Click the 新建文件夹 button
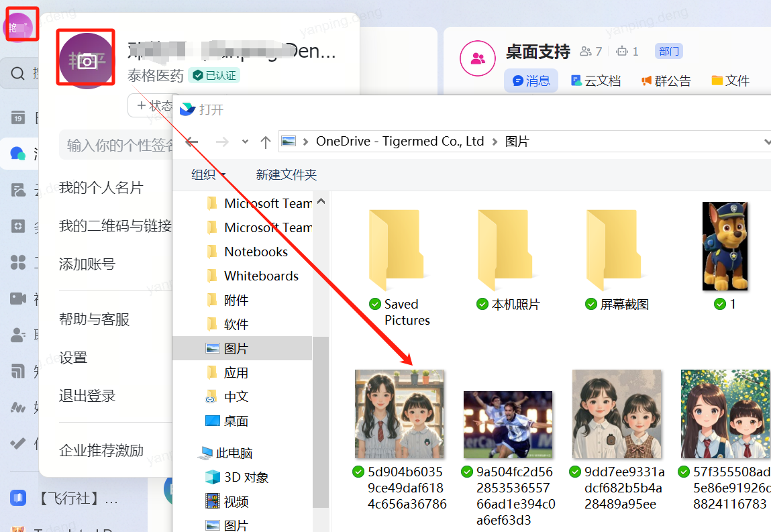The height and width of the screenshot is (532, 771). click(286, 174)
